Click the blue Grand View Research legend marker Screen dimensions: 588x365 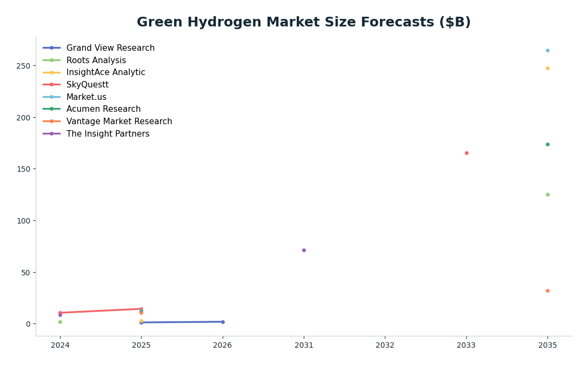pos(51,48)
